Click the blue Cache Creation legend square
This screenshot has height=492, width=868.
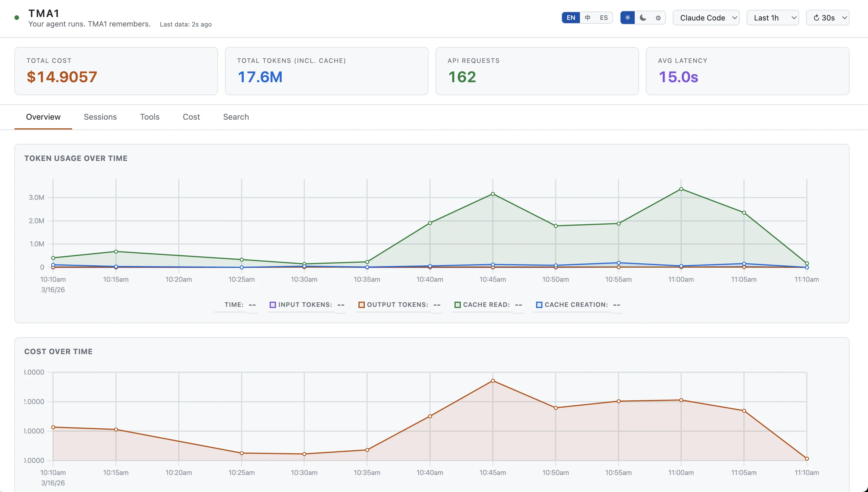coord(539,305)
